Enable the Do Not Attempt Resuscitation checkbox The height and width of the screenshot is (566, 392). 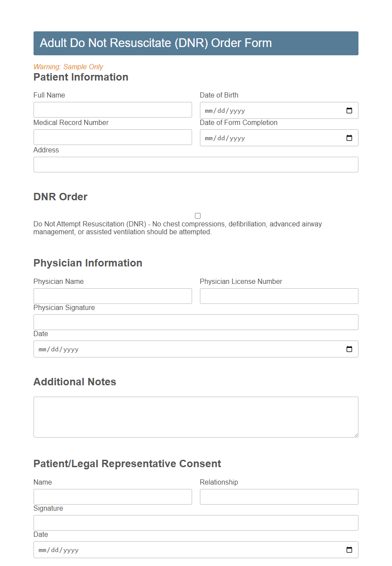[x=197, y=215]
